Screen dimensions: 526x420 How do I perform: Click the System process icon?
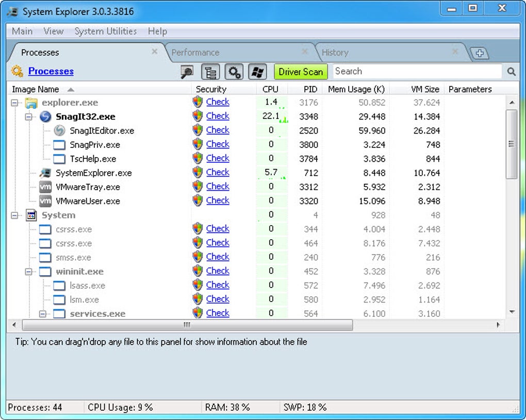click(x=31, y=215)
